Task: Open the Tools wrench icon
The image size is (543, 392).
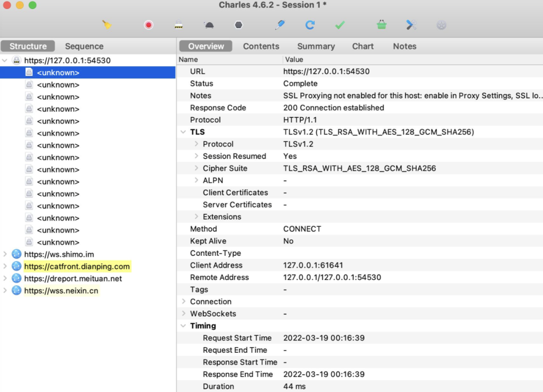Action: [x=411, y=25]
